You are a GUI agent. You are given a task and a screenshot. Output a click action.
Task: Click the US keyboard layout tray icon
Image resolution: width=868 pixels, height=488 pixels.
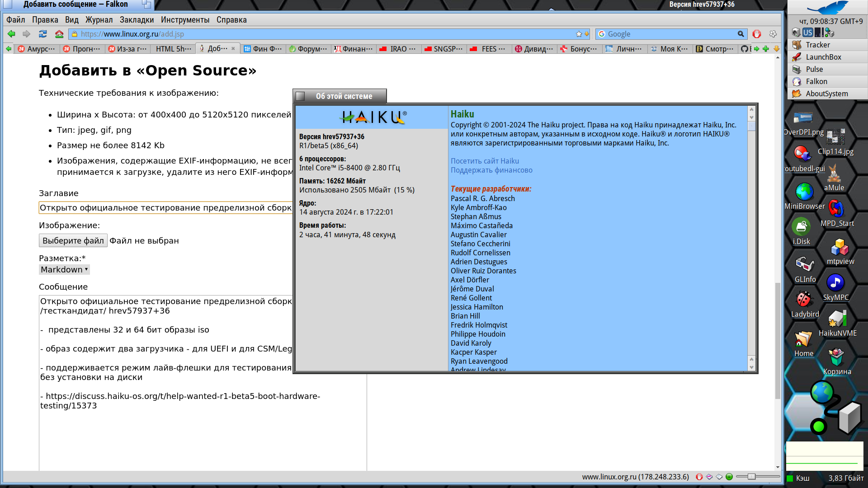[x=807, y=33]
